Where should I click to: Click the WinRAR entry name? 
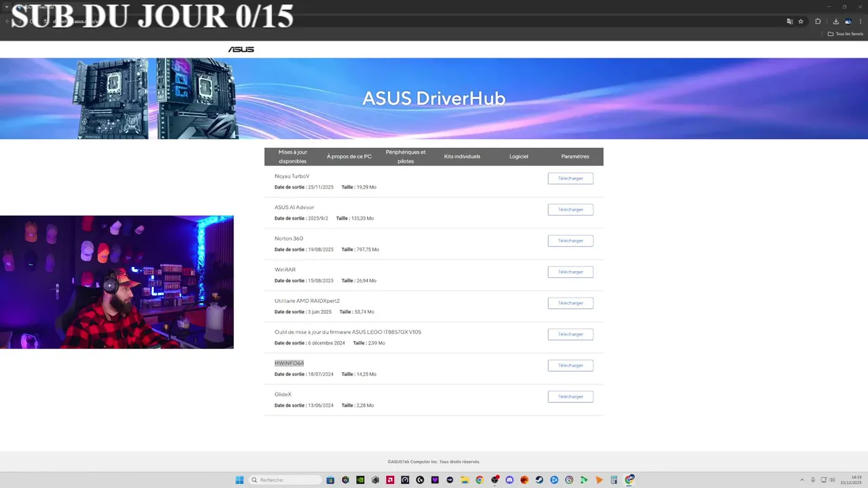285,270
